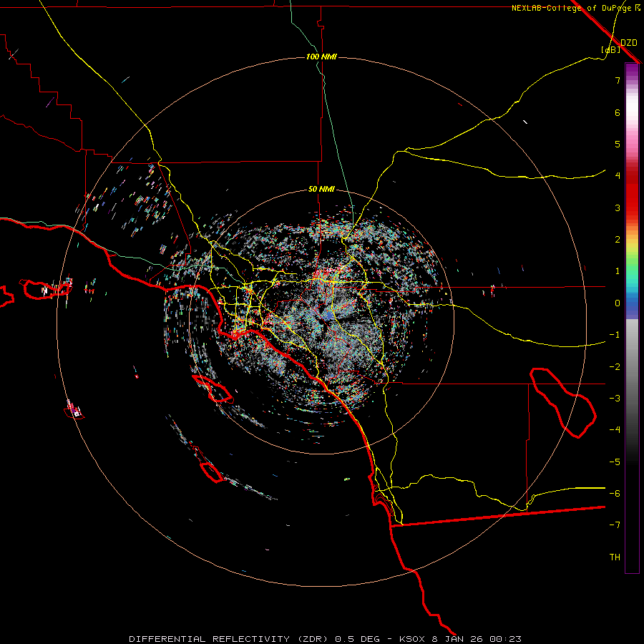The width and height of the screenshot is (644, 644).
Task: Select the 5 dB scale tick label
Action: pyautogui.click(x=618, y=144)
